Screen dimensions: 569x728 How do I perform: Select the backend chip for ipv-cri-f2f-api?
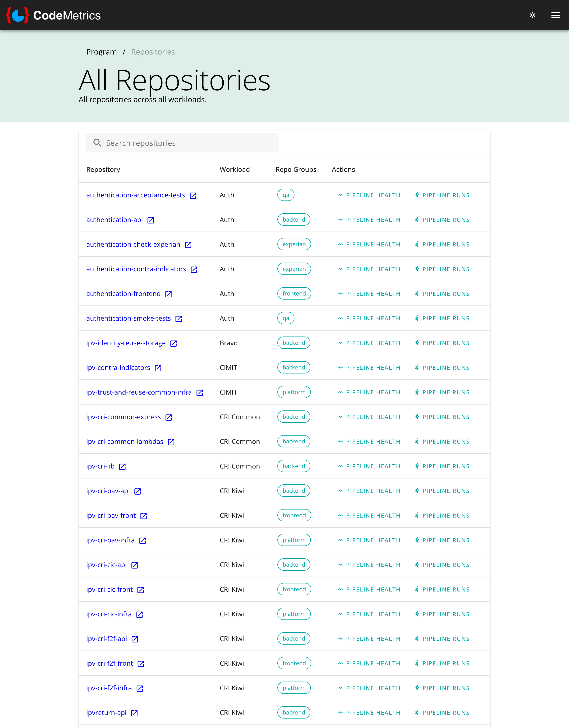coord(294,639)
